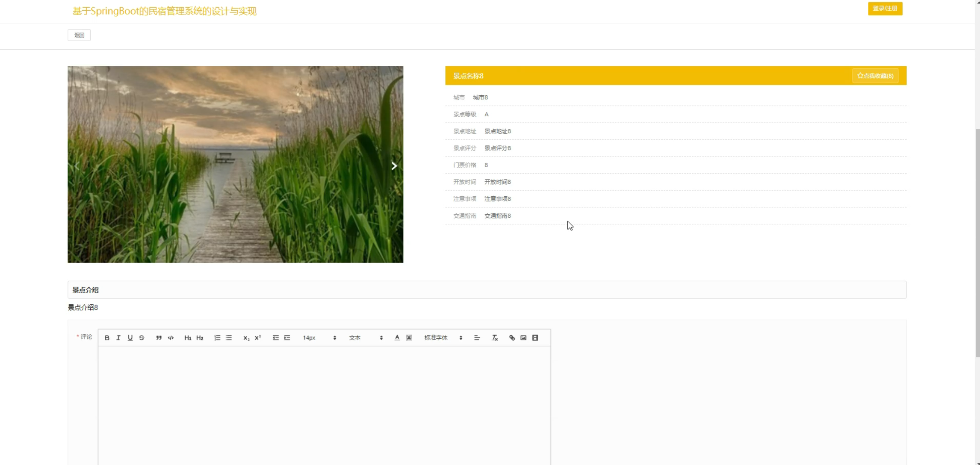Clear text formatting with Tx icon
980x465 pixels.
[x=495, y=338]
